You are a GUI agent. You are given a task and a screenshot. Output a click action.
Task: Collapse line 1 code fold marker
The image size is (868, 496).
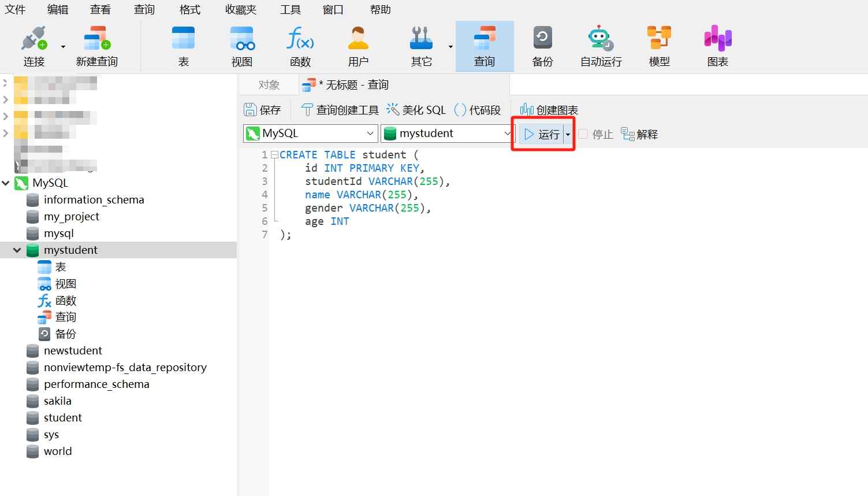pyautogui.click(x=274, y=155)
